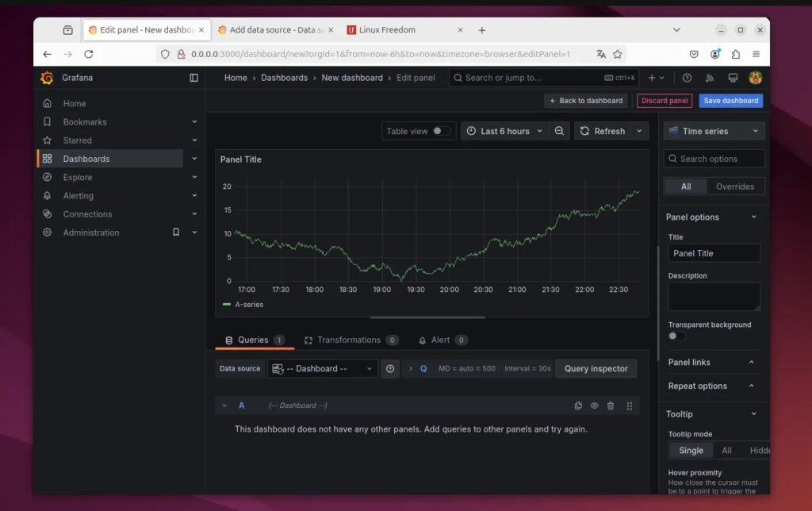Click the sidebar dock toggle icon
812x511 pixels.
coord(193,77)
